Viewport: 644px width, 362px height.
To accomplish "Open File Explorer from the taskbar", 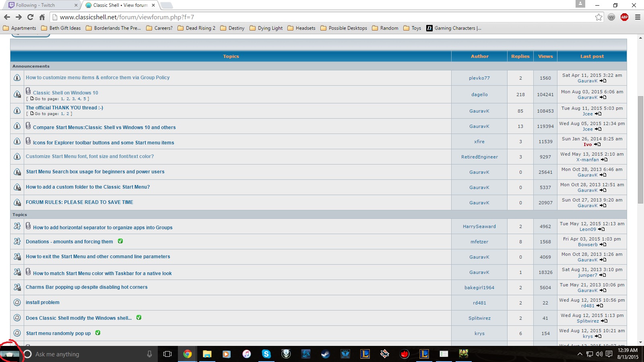I will 207,354.
